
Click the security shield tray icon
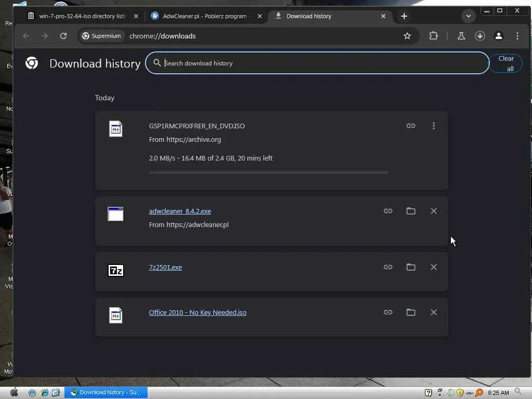pyautogui.click(x=460, y=393)
